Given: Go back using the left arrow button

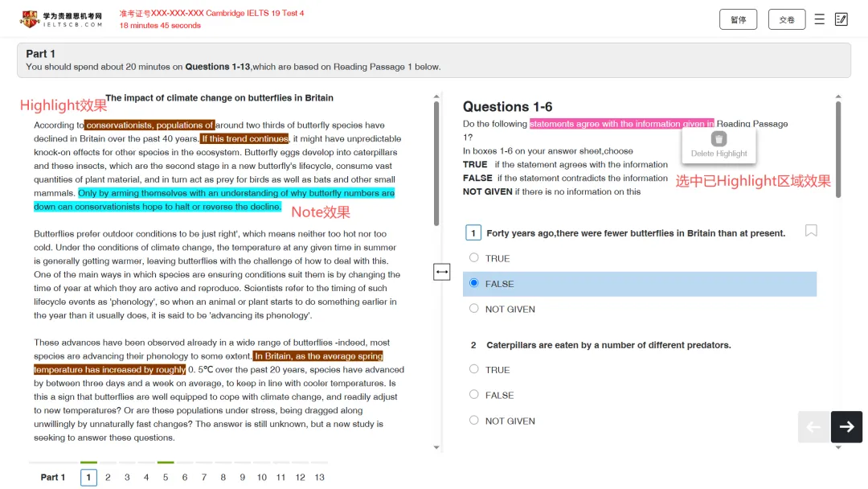Looking at the screenshot, I should coord(813,427).
